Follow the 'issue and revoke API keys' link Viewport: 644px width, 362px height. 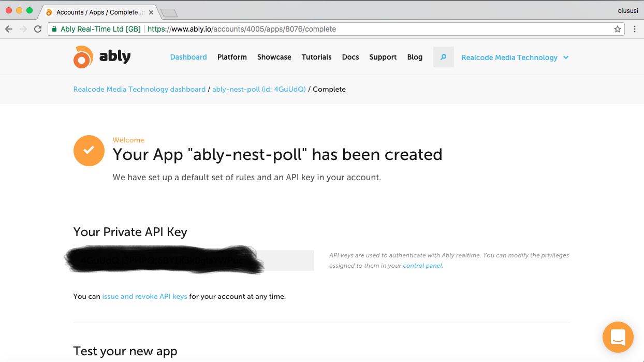coord(145,297)
